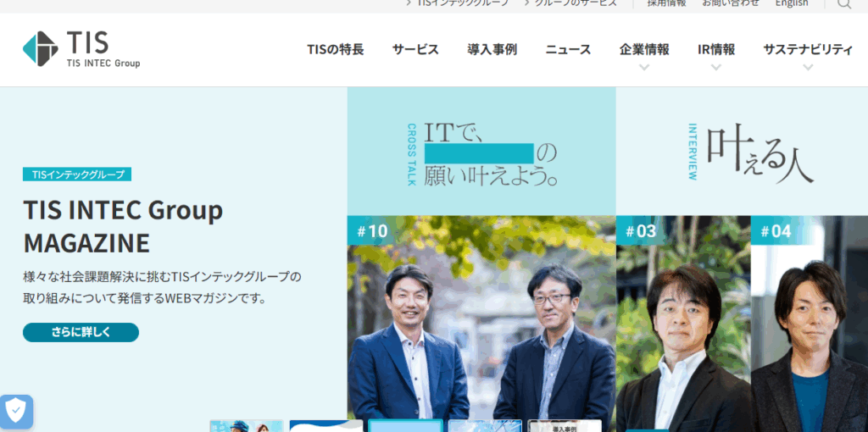Click the TIS INTEC Group logo
Viewport: 868px width, 432px height.
(81, 49)
